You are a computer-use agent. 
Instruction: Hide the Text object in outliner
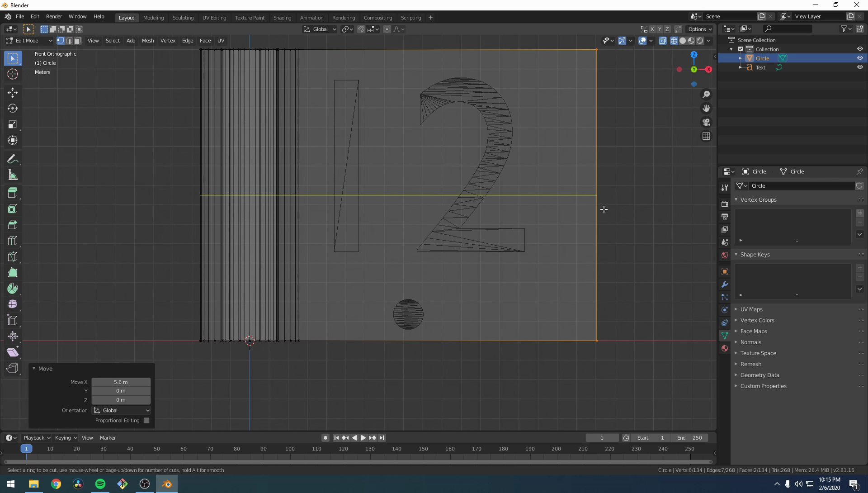[859, 67]
